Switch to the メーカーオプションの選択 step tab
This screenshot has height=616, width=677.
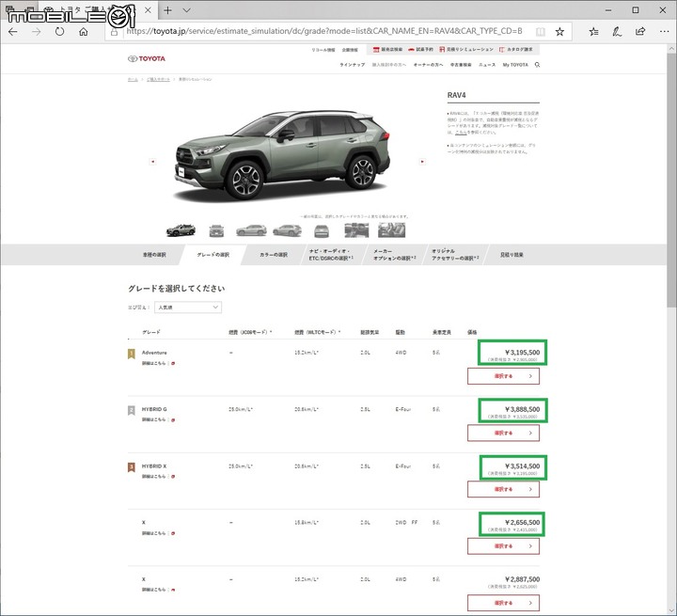coord(394,255)
